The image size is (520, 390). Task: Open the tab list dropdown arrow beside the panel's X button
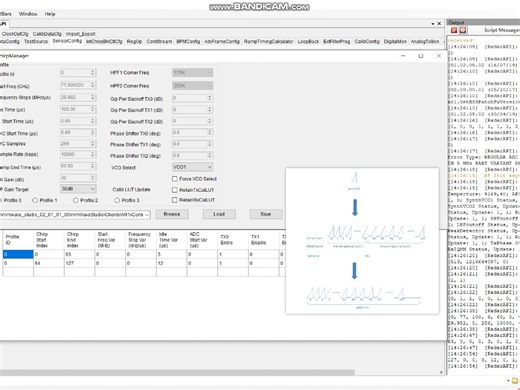[x=433, y=24]
